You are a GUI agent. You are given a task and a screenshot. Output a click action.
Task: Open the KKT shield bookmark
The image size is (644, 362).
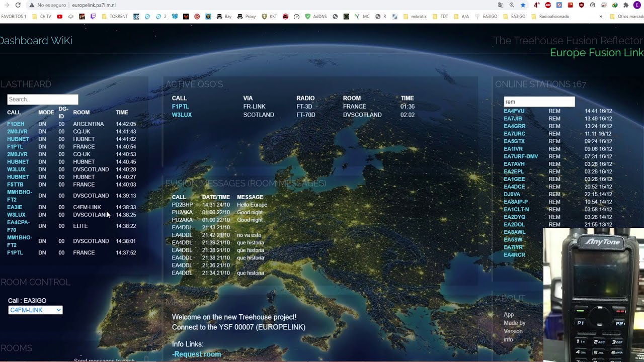pyautogui.click(x=269, y=16)
